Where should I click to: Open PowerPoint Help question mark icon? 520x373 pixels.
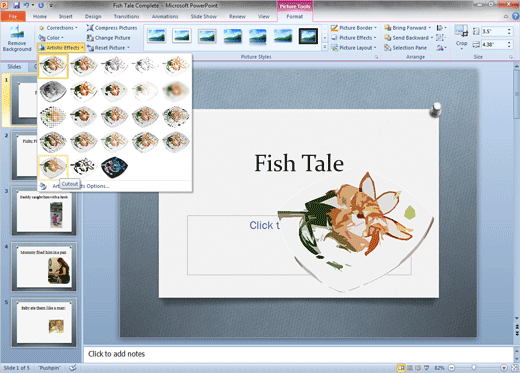click(515, 16)
